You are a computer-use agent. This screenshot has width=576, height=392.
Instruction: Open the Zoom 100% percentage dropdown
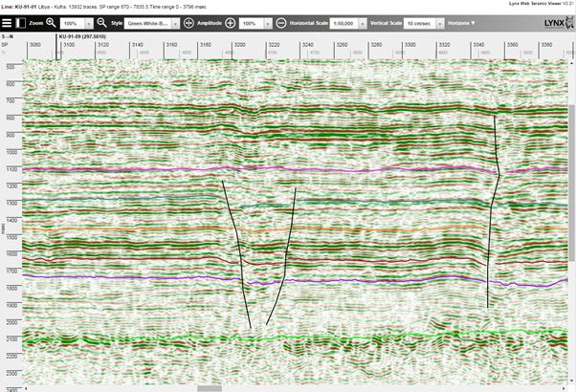[77, 23]
